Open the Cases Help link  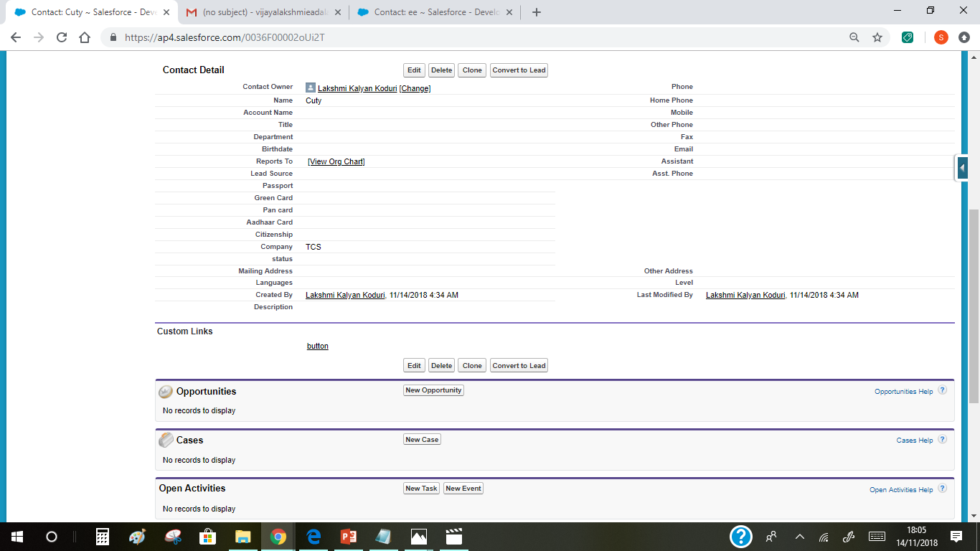click(x=915, y=441)
